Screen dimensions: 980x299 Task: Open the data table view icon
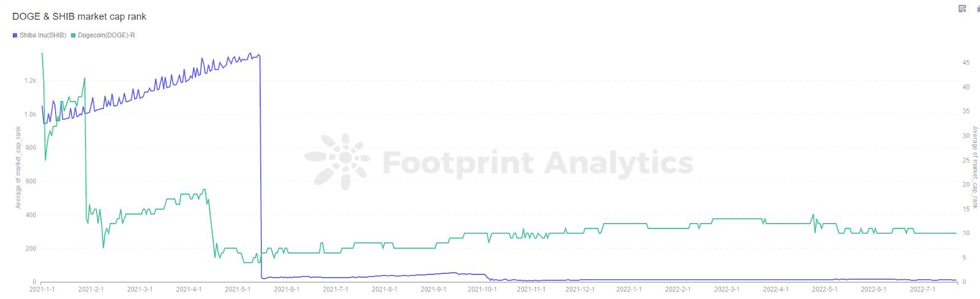[962, 9]
